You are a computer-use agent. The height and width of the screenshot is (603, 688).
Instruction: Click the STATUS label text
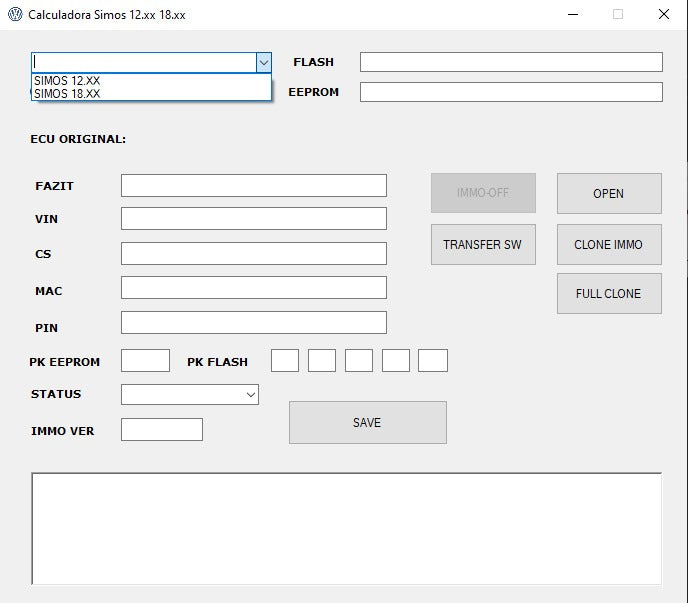pos(56,394)
